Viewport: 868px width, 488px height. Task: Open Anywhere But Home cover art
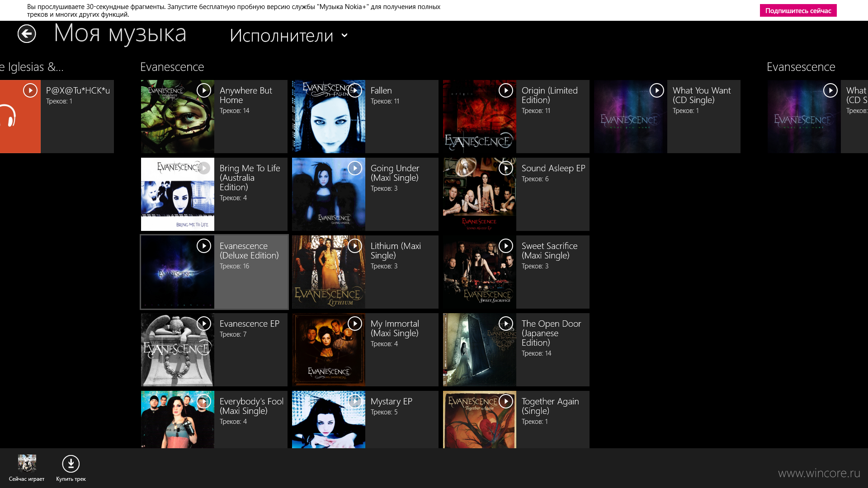[178, 117]
